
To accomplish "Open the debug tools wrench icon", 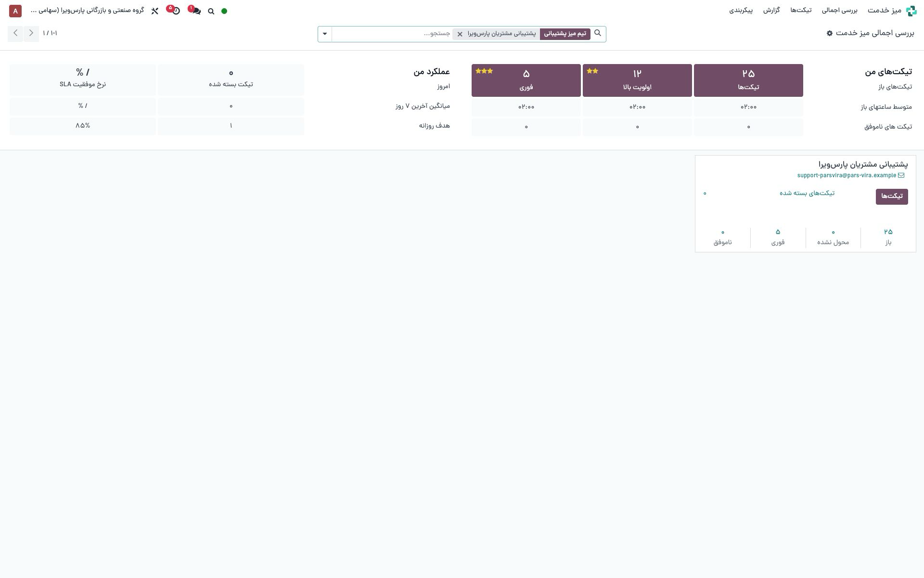I will (x=154, y=11).
